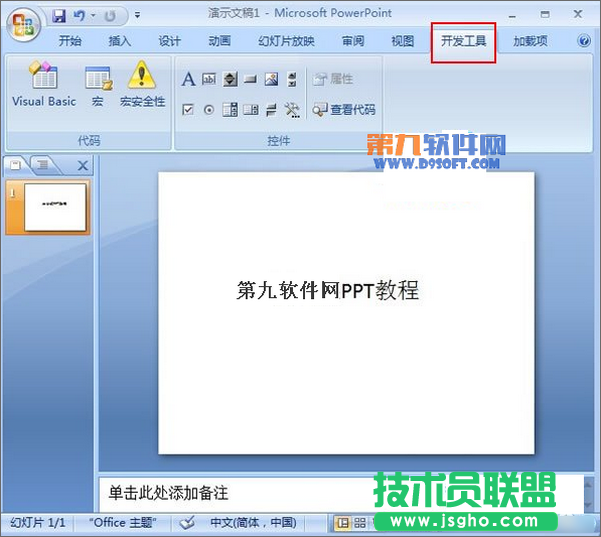
Task: Select slide 1 thumbnail
Action: [x=55, y=207]
